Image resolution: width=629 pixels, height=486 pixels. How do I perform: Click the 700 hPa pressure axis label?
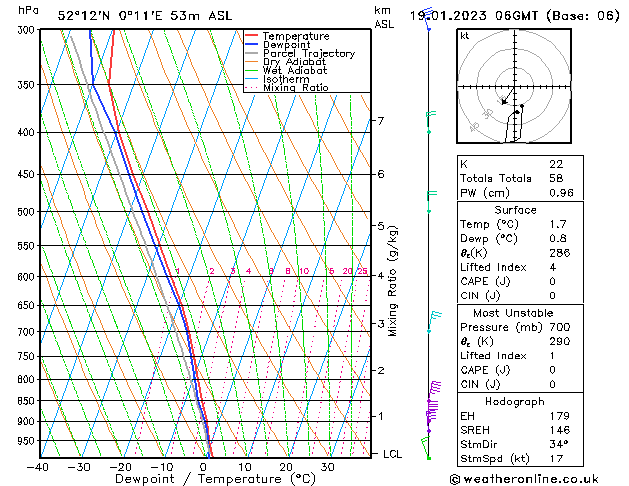tap(28, 332)
